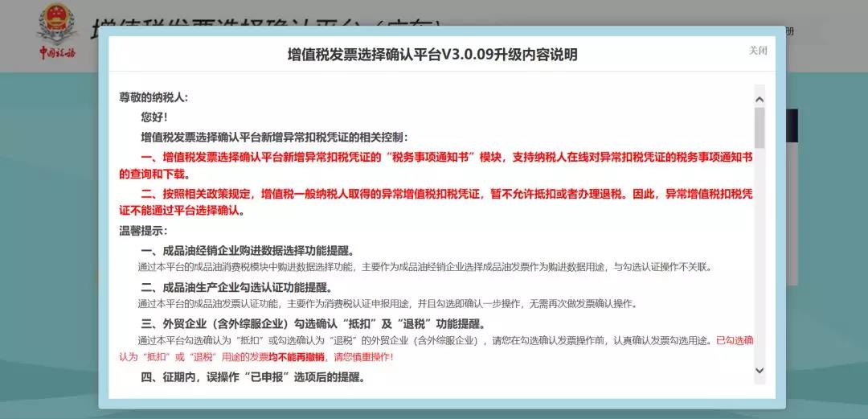
Task: Click heading 三、外贸企业勾选确认抵扣及退税功能提醒
Action: click(313, 323)
